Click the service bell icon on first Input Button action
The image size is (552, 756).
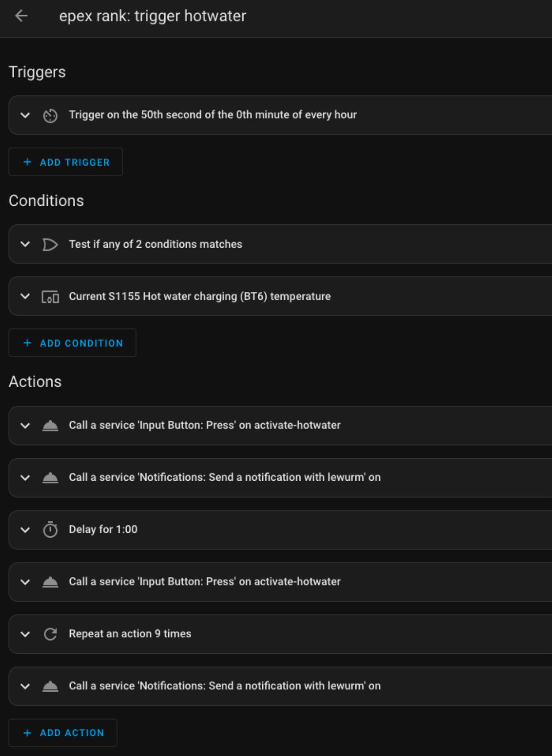pos(50,425)
